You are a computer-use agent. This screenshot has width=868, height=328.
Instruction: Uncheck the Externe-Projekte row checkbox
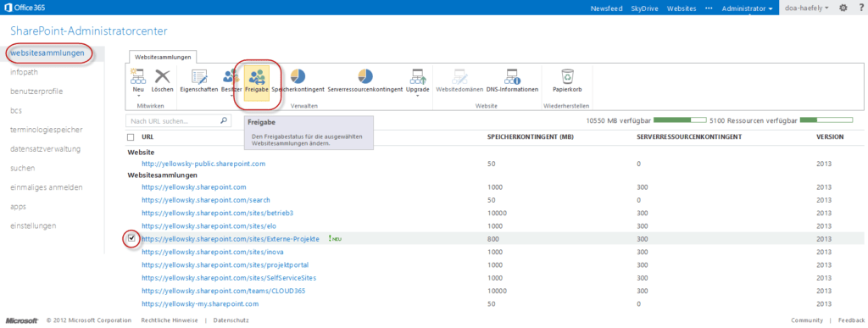131,238
